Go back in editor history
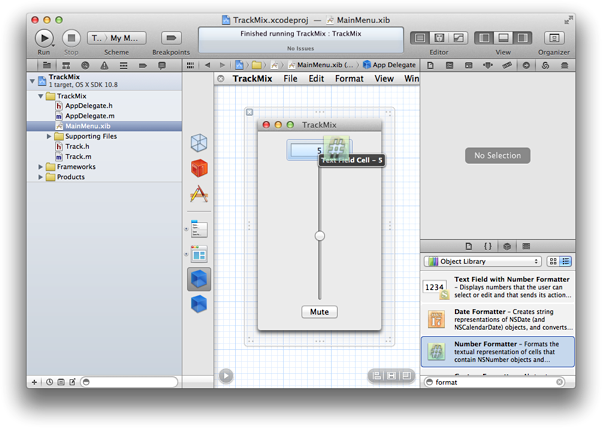The height and width of the screenshot is (428, 602). coord(207,65)
